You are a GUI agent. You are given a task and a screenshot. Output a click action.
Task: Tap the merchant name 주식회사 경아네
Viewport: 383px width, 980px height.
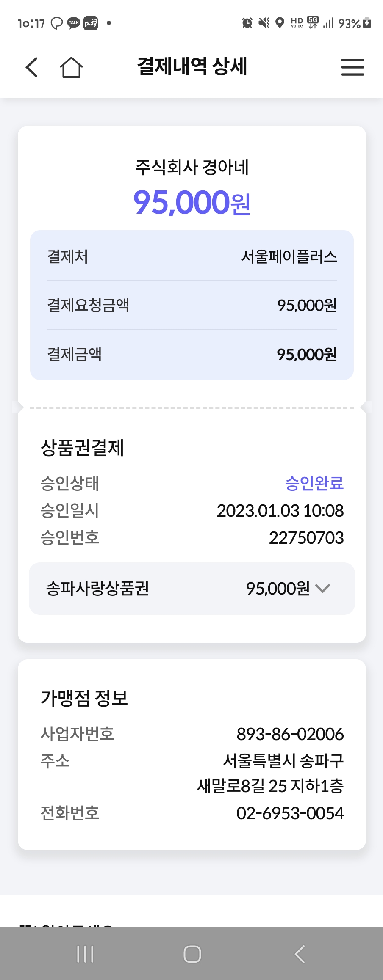coord(191,167)
